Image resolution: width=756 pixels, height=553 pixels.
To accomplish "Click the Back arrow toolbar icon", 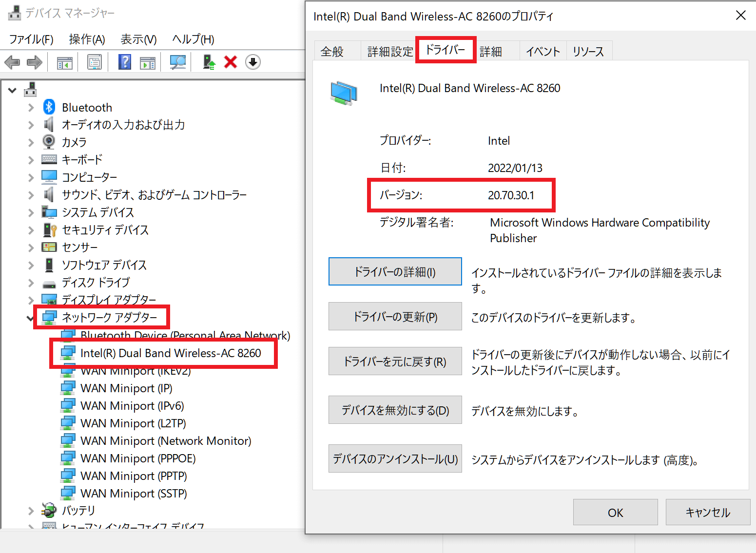I will [12, 62].
